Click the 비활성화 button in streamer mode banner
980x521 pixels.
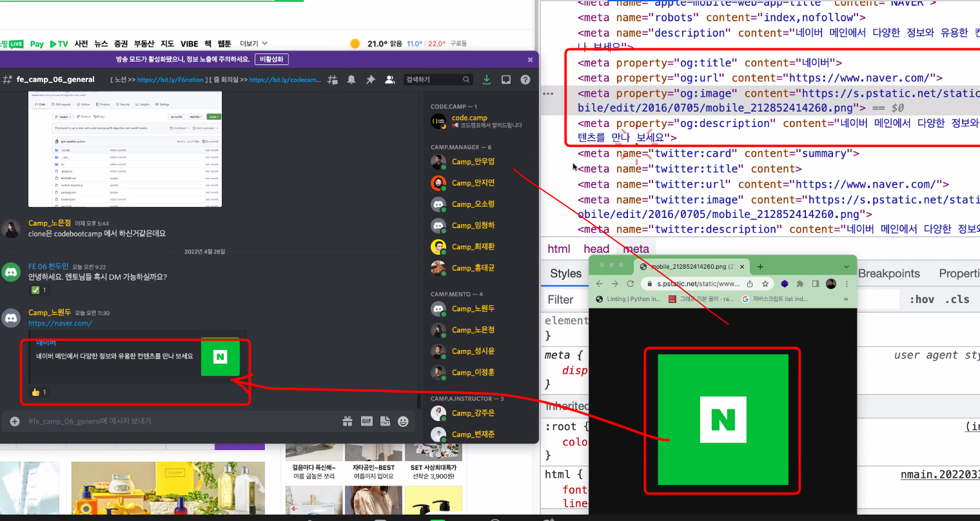[271, 59]
